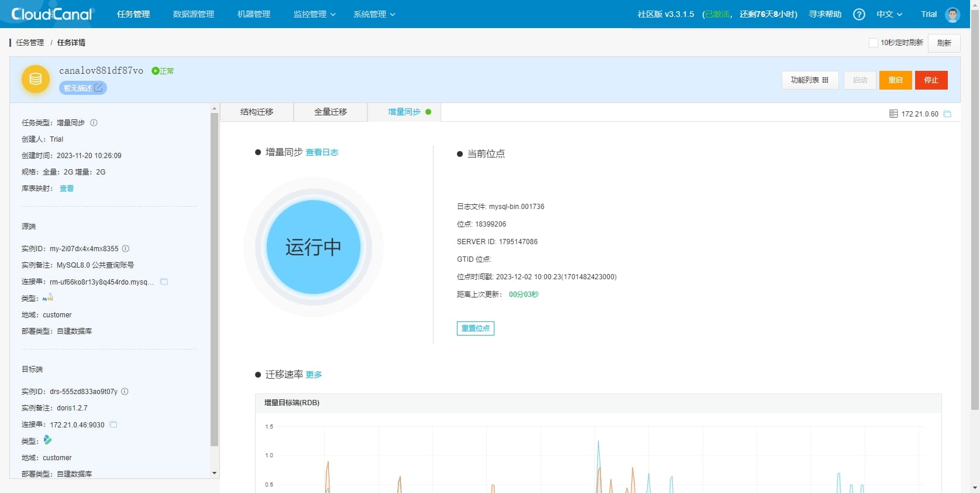Click the Trial username in header
The height and width of the screenshot is (493, 980).
click(929, 14)
